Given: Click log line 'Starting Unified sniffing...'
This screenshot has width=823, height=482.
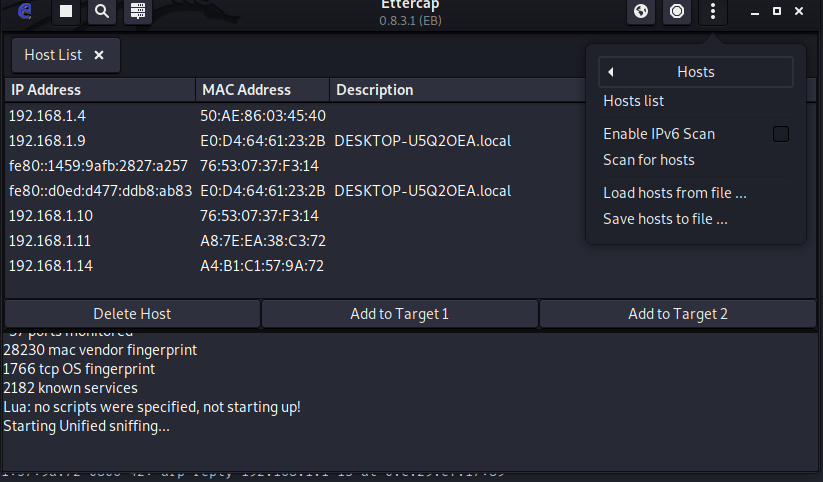Looking at the screenshot, I should point(87,426).
